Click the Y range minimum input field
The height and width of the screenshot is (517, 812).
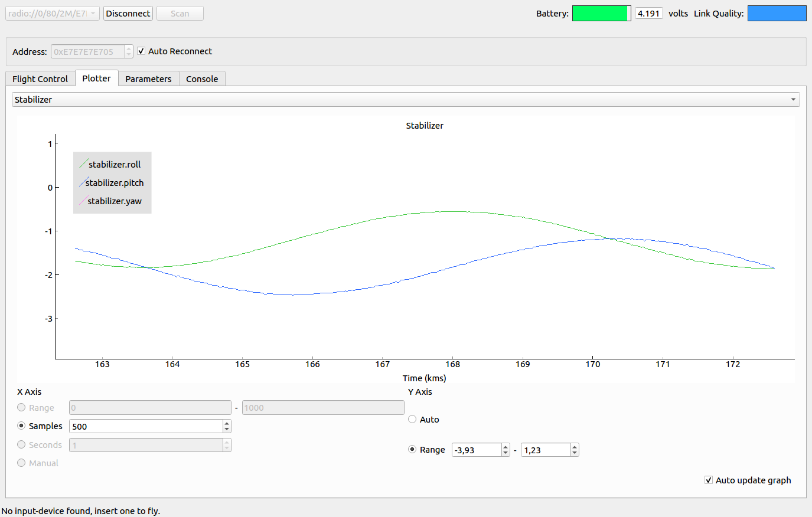[x=476, y=450]
